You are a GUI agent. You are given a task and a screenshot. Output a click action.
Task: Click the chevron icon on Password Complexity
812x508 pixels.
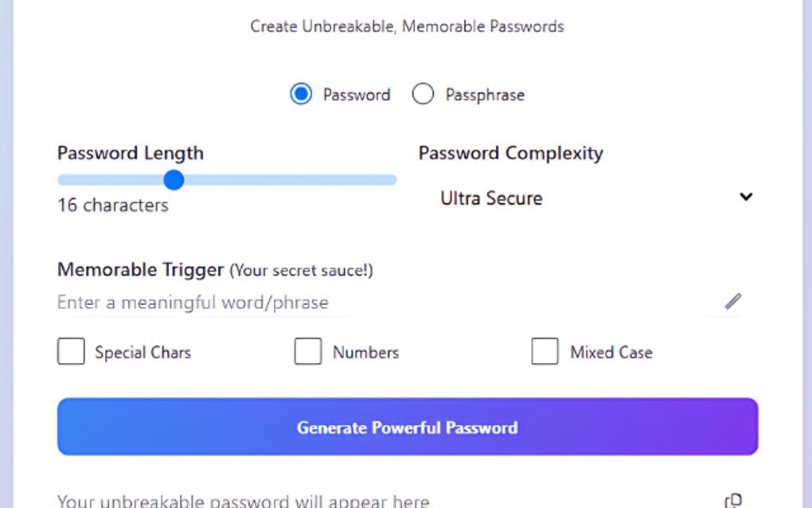[x=745, y=197]
